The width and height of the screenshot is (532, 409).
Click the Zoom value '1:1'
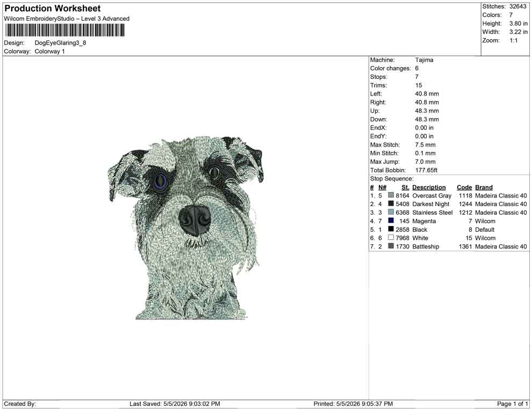513,40
